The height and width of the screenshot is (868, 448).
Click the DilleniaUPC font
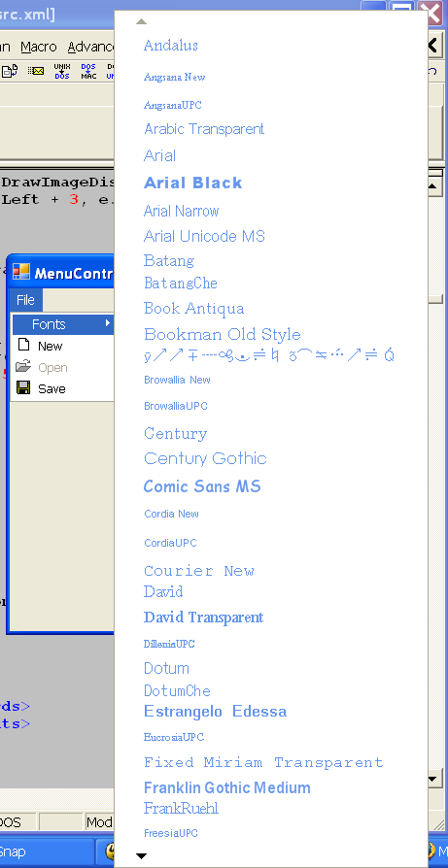[169, 644]
